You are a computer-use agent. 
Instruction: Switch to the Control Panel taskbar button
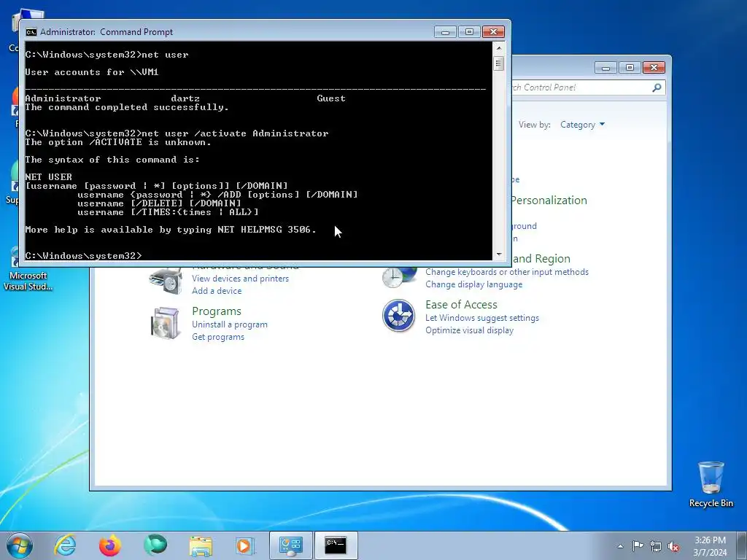click(x=291, y=545)
